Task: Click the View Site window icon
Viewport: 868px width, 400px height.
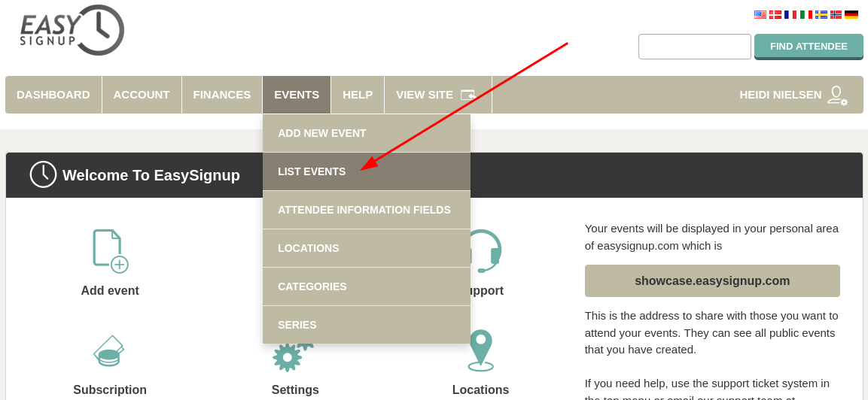Action: pos(468,95)
